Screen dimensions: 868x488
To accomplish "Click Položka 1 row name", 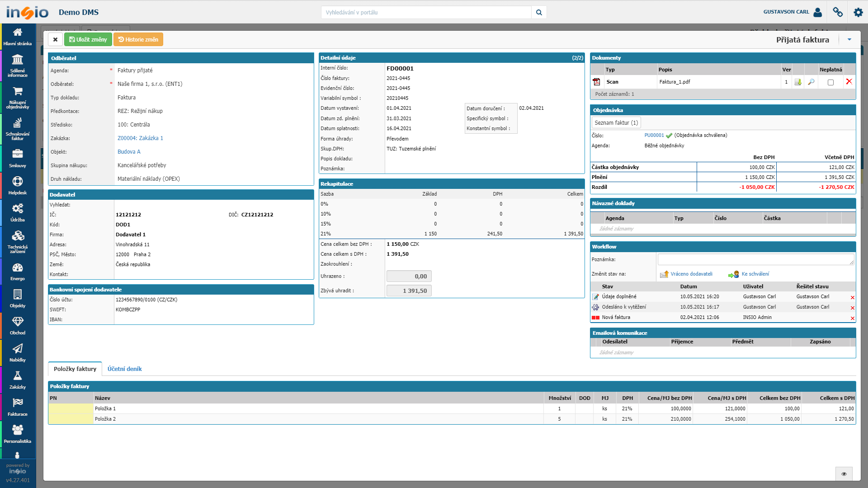I will point(105,408).
